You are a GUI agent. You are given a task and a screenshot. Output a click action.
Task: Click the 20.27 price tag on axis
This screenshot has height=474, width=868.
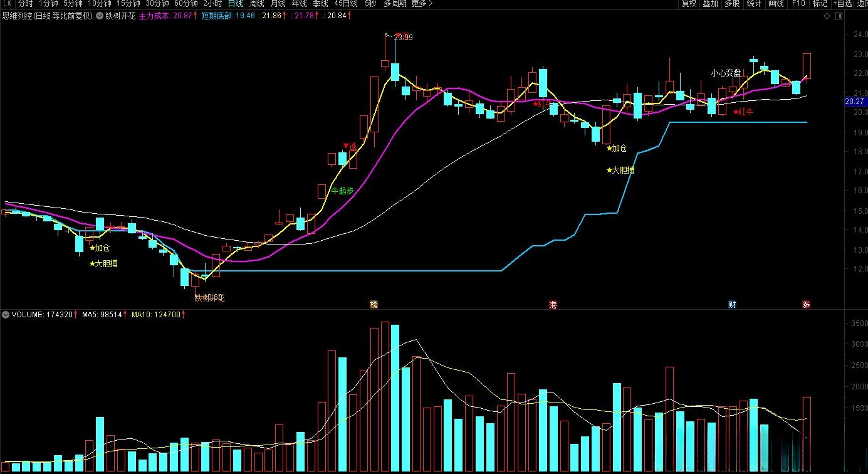[854, 102]
